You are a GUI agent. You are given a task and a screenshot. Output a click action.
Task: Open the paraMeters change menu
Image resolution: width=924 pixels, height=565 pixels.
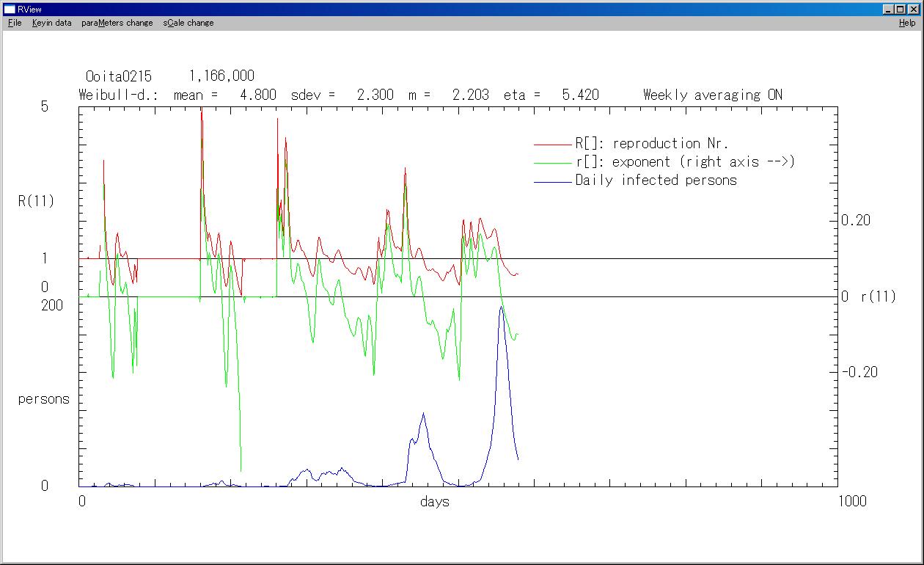point(117,23)
